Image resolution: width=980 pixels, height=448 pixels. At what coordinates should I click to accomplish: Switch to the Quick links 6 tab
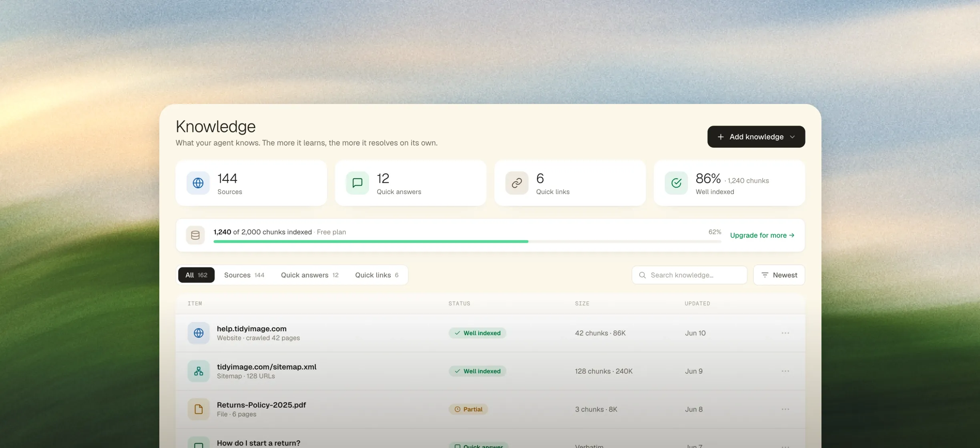pyautogui.click(x=377, y=275)
